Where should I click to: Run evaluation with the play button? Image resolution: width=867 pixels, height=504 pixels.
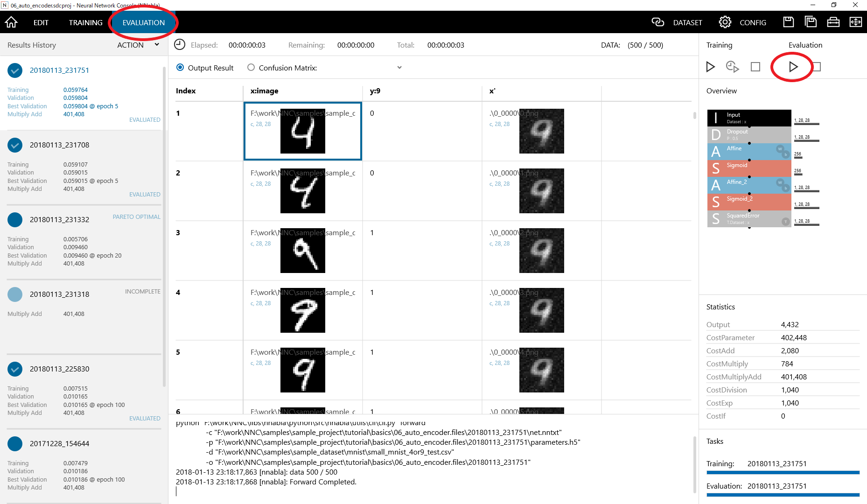tap(793, 67)
